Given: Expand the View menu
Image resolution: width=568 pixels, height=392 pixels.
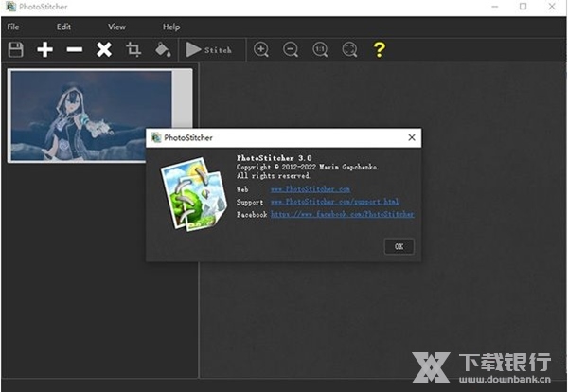Looking at the screenshot, I should point(116,27).
